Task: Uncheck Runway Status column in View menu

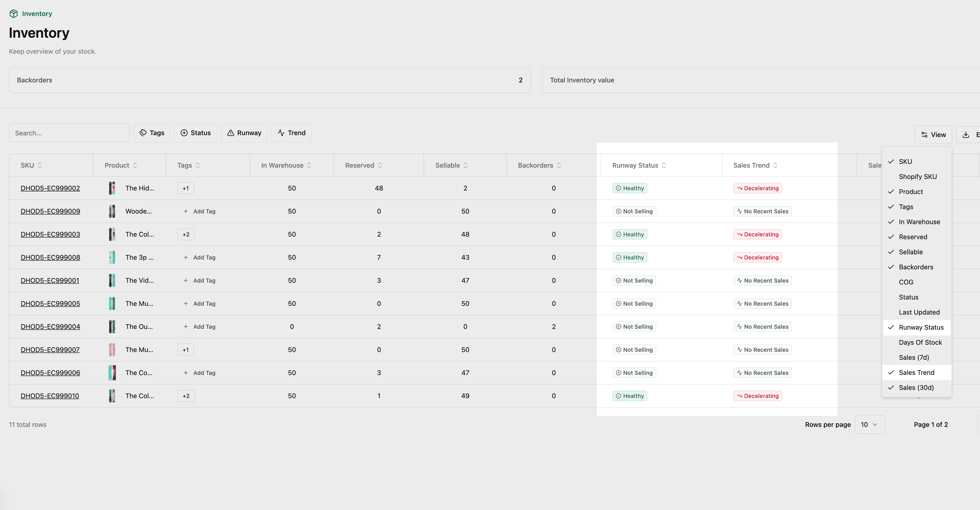Action: [921, 328]
